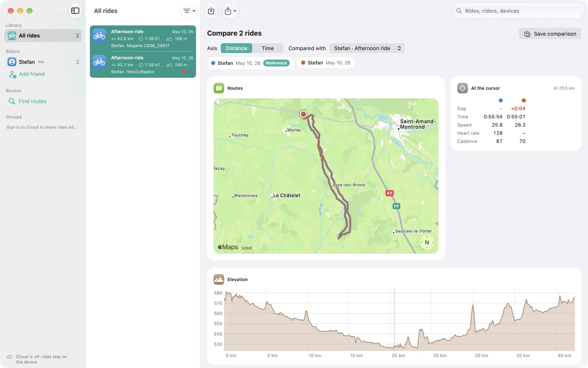Image resolution: width=588 pixels, height=368 pixels.
Task: Click the import ride toolbar icon
Action: pyautogui.click(x=211, y=11)
